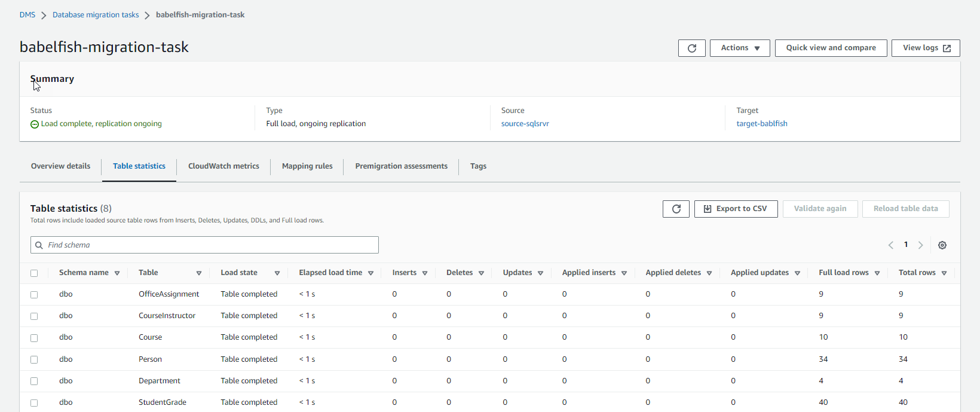The width and height of the screenshot is (980, 412).
Task: Switch to the CloudWatch metrics tab
Action: (x=223, y=166)
